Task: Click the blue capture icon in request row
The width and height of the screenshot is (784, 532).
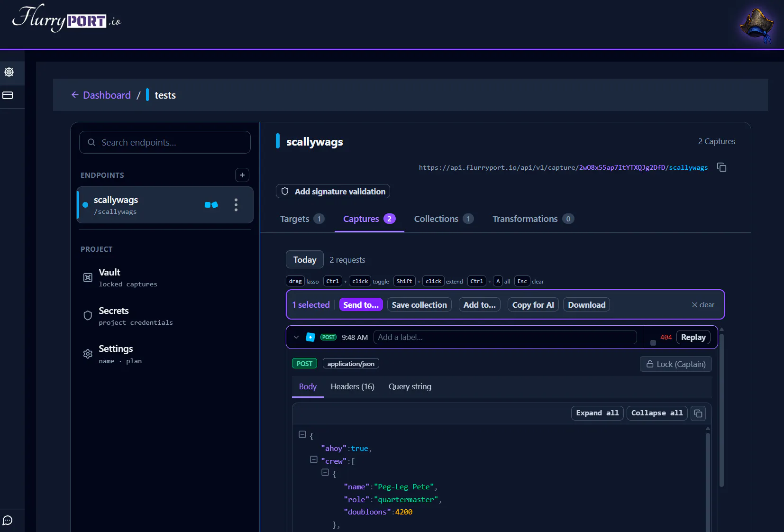Action: [310, 337]
